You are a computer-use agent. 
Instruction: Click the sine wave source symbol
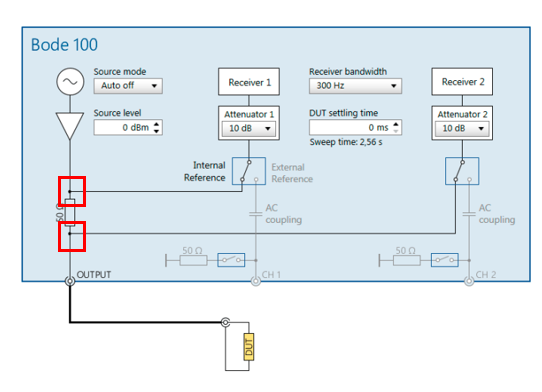tap(70, 82)
